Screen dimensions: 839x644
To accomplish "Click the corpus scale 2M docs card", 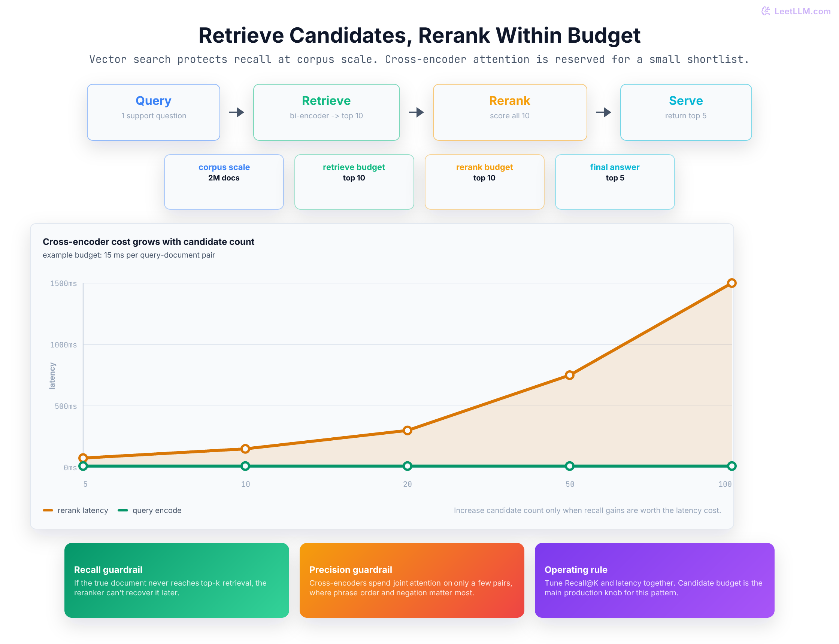I will (224, 182).
